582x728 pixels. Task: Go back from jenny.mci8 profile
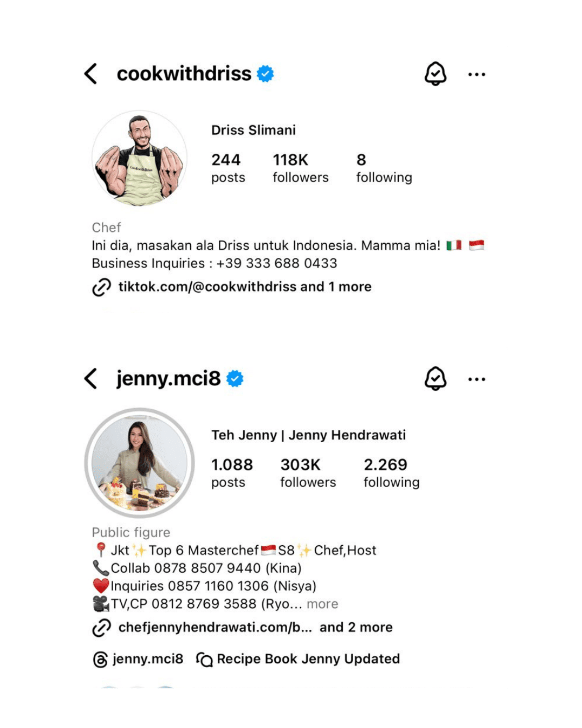[91, 379]
